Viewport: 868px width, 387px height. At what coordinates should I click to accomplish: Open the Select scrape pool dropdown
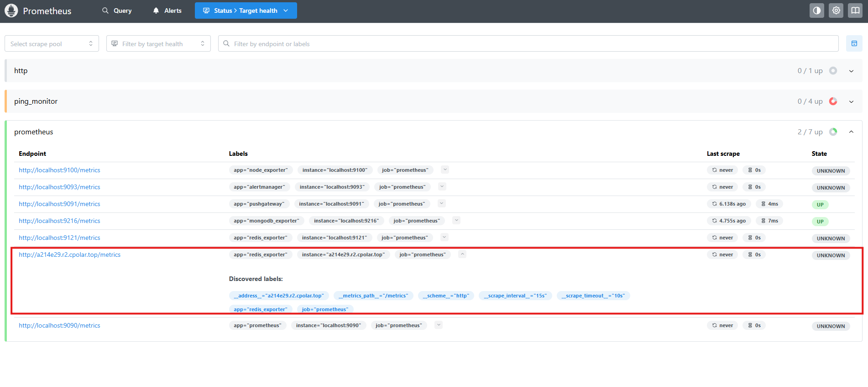point(52,43)
